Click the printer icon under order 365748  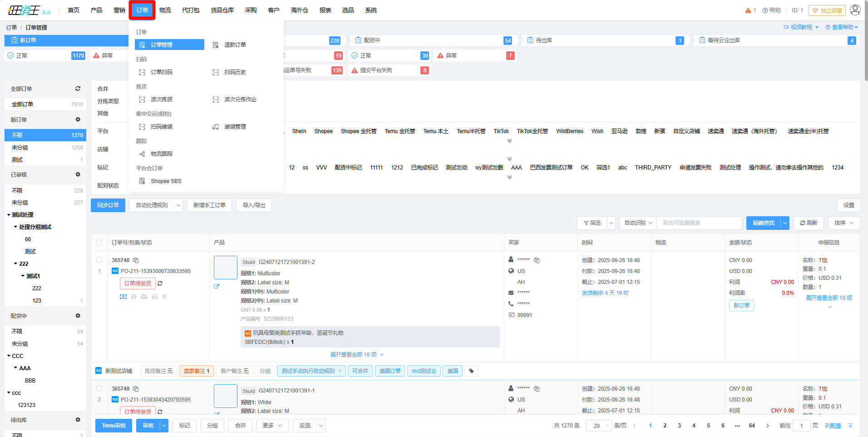154,297
